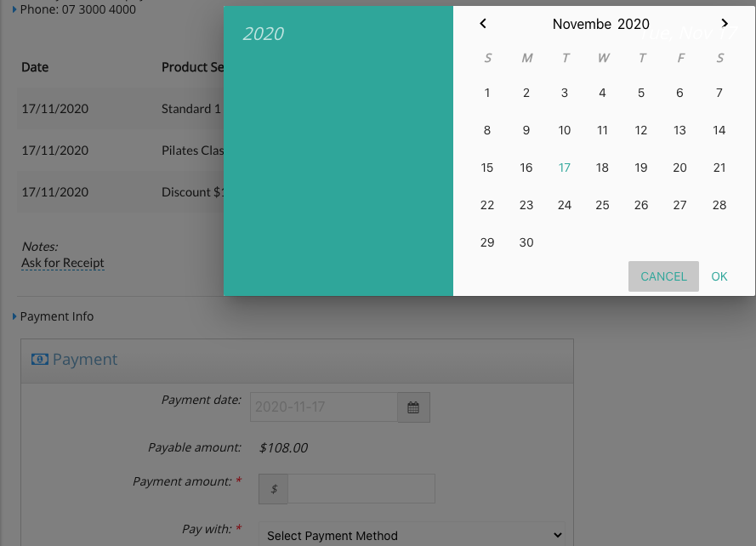Select November 25 date
This screenshot has width=756, height=546.
602,206
